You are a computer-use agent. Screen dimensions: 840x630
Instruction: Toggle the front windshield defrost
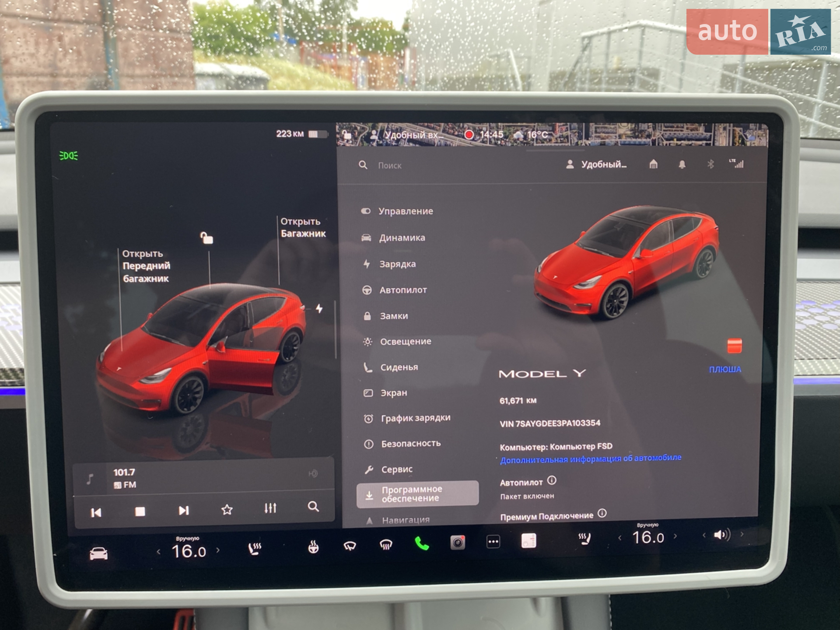(385, 545)
